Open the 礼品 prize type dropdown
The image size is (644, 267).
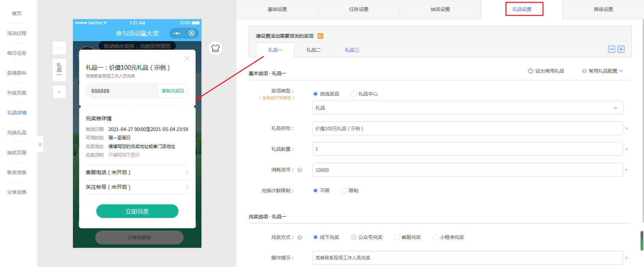pos(468,108)
